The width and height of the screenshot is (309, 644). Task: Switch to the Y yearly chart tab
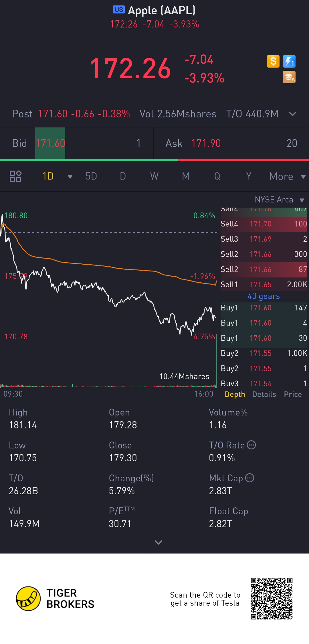[249, 176]
